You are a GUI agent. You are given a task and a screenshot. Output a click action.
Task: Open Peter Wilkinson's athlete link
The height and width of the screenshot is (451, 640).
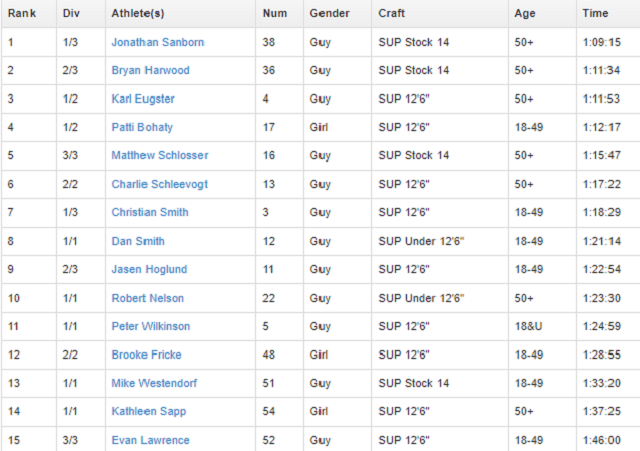pos(151,326)
